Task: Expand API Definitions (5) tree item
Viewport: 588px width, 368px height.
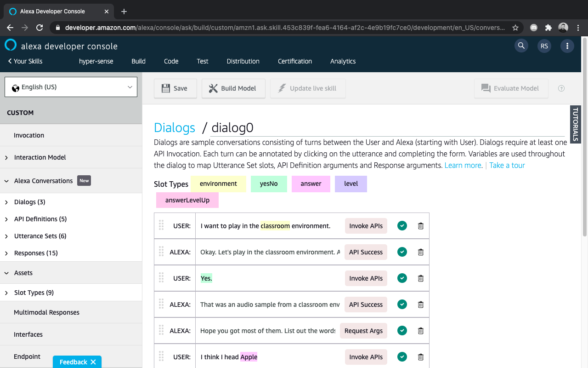Action: [x=6, y=219]
